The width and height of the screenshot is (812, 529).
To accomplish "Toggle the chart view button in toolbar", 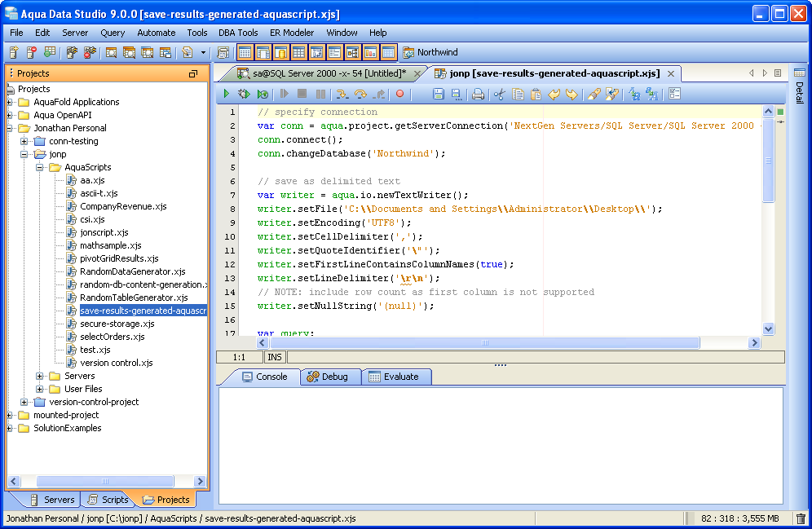I will click(x=370, y=53).
